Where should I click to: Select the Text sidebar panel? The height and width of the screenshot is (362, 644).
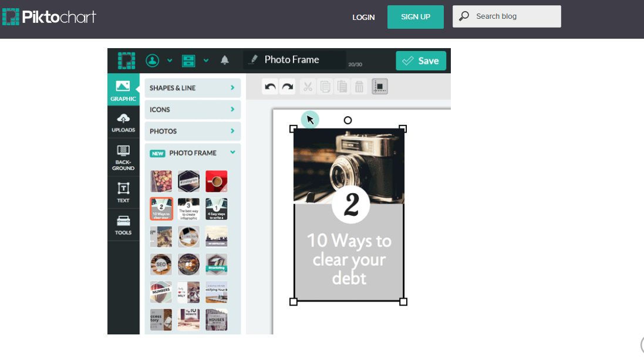tap(123, 192)
